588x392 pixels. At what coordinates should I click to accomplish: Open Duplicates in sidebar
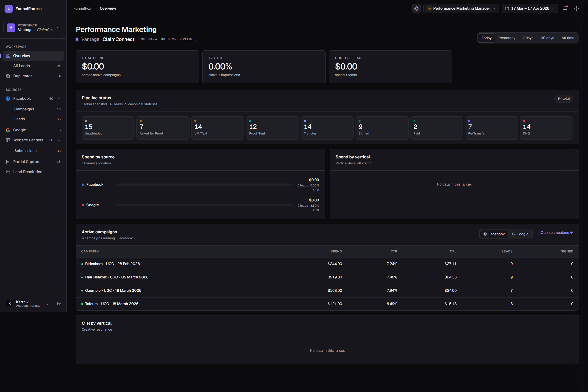pos(33,76)
